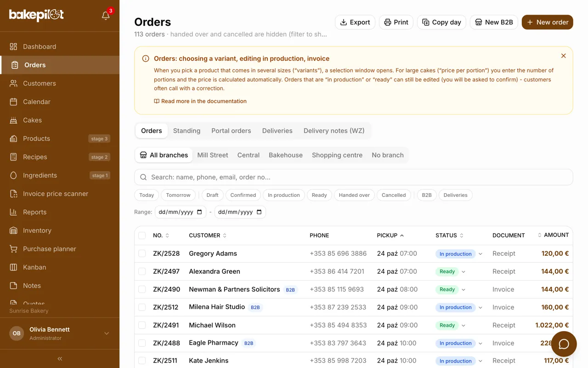Tick the select-all orders checkbox
This screenshot has height=368, width=588.
(142, 236)
